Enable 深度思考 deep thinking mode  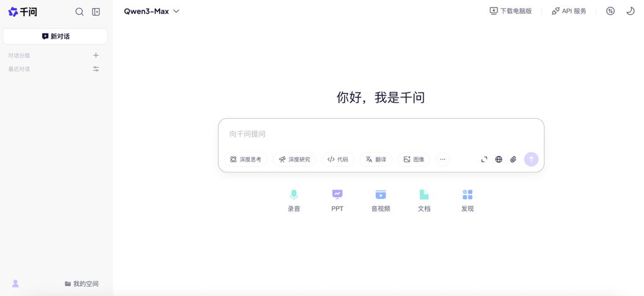[246, 160]
